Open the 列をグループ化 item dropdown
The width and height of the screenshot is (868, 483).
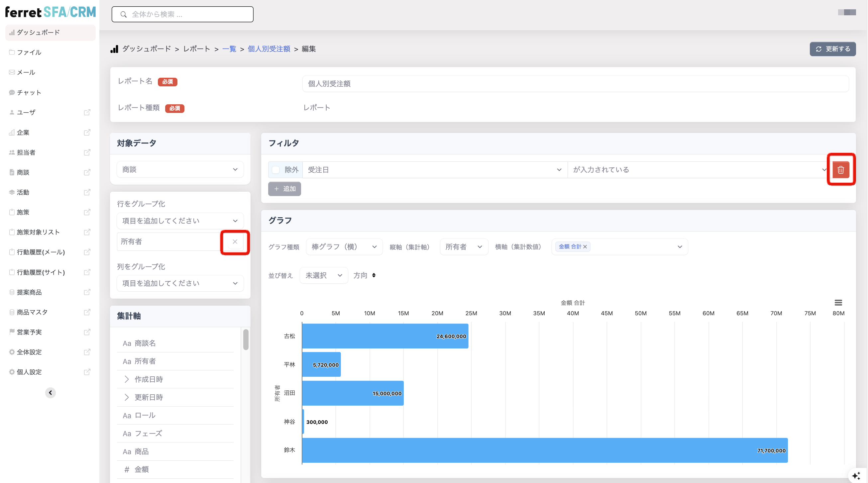pyautogui.click(x=180, y=283)
